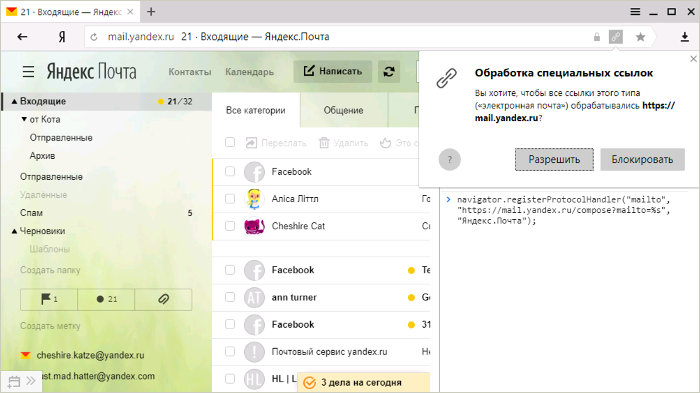Filter messages with attachments paperclip icon
The image size is (700, 393).
coord(163,299)
